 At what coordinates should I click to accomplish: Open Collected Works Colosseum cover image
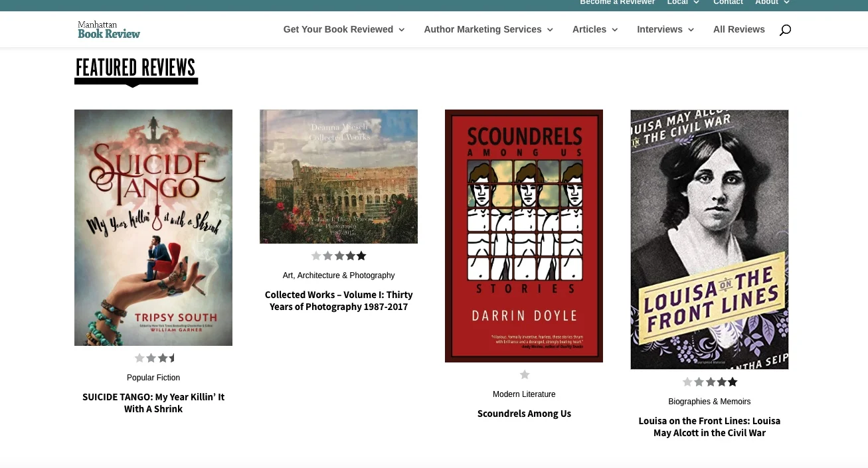[x=339, y=177]
